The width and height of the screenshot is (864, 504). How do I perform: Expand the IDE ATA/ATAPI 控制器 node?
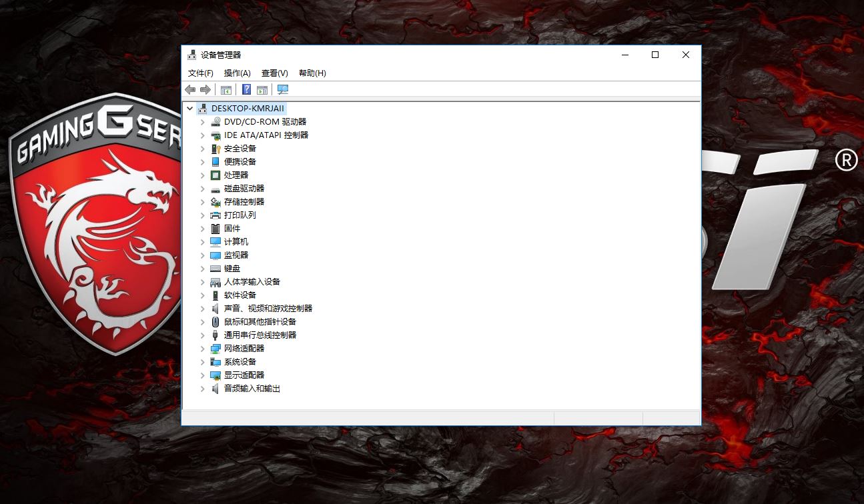(203, 135)
